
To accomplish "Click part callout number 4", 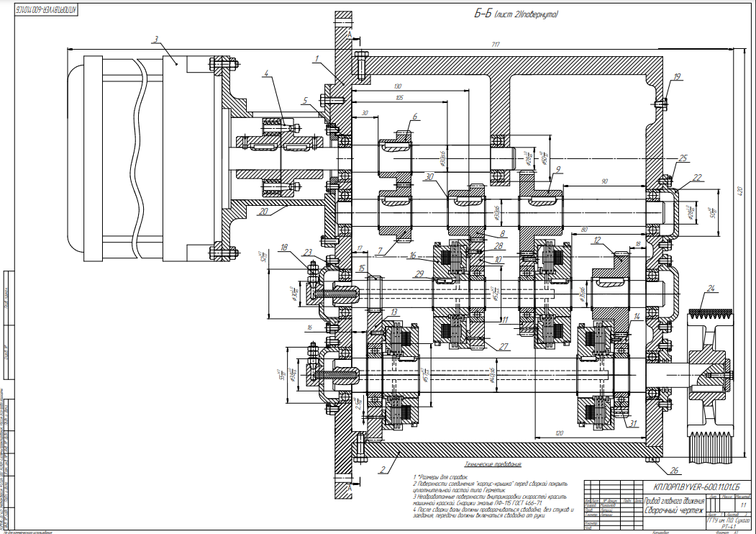I will 265,73.
